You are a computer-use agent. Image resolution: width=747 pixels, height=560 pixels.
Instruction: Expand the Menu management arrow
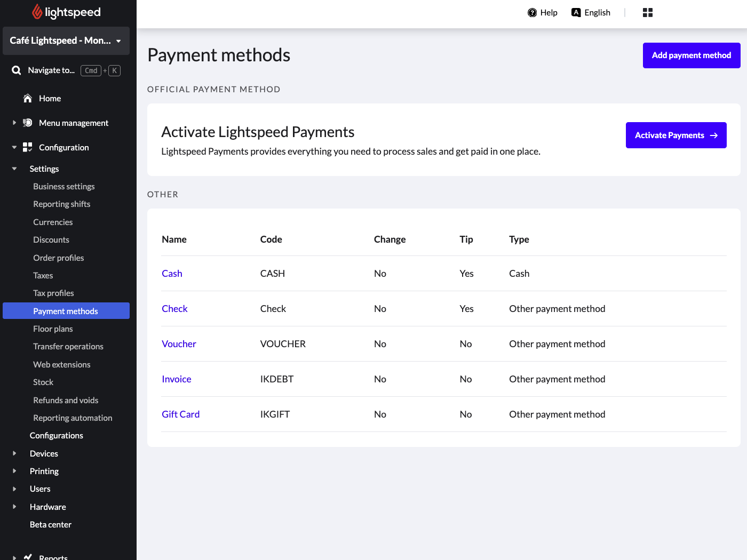pos(14,123)
